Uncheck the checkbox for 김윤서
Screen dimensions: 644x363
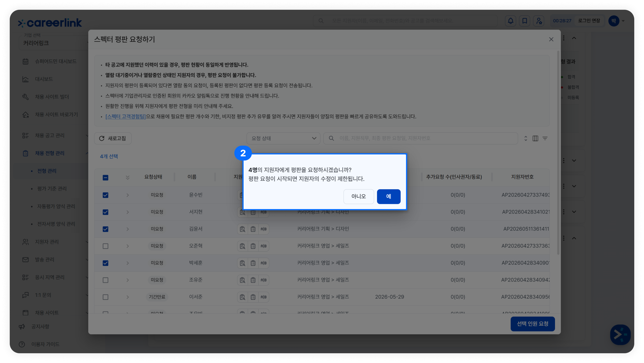106,229
